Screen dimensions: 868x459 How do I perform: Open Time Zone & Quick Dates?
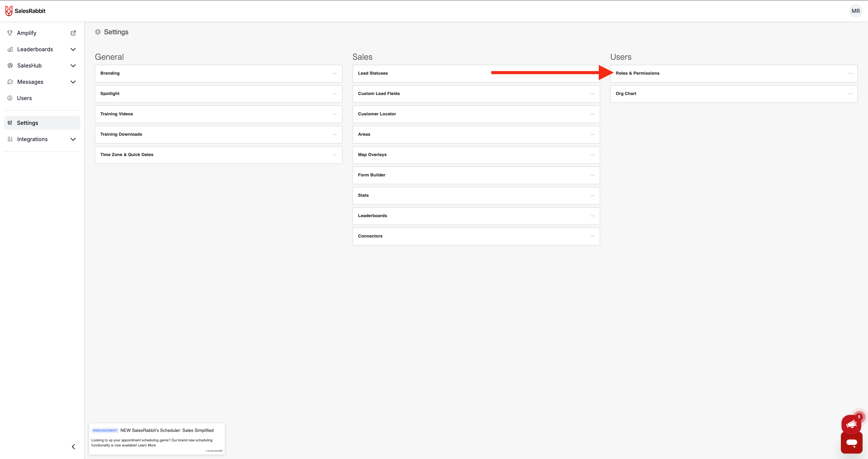pos(219,155)
